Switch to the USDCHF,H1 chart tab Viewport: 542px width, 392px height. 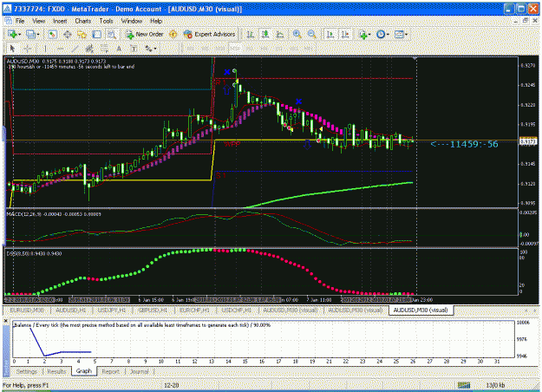(236, 310)
